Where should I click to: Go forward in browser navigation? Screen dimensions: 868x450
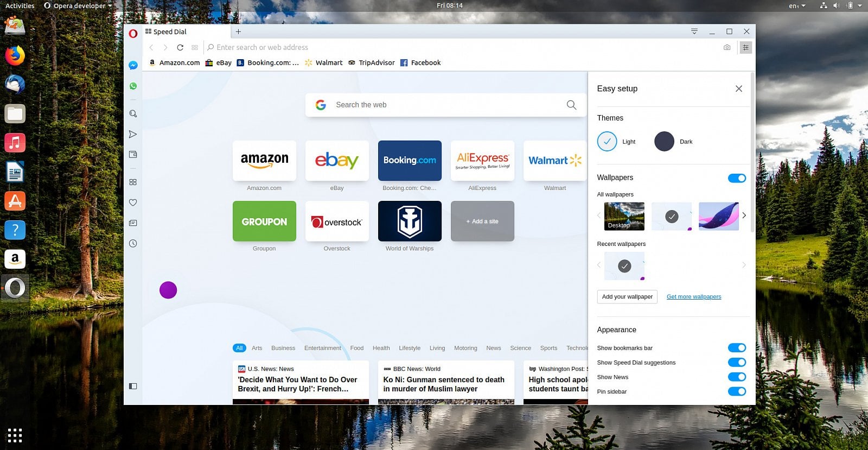[x=165, y=47]
